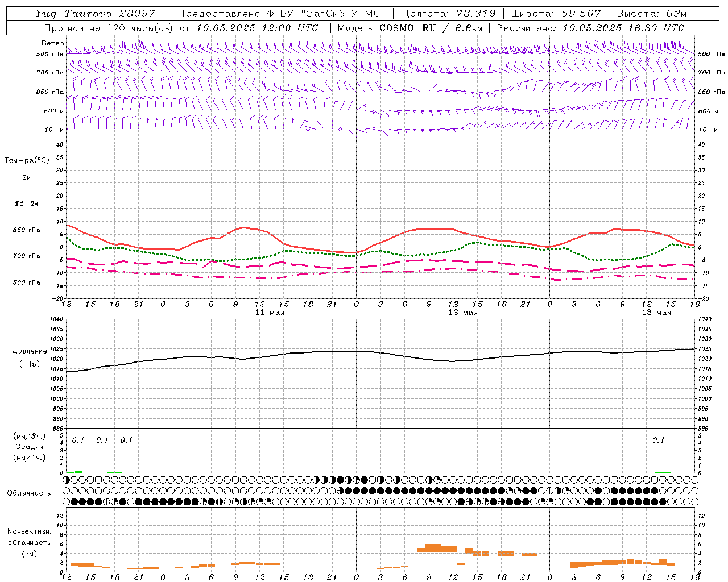Click the (гПа) unit under Давление
This screenshot has width=728, height=582.
point(30,364)
